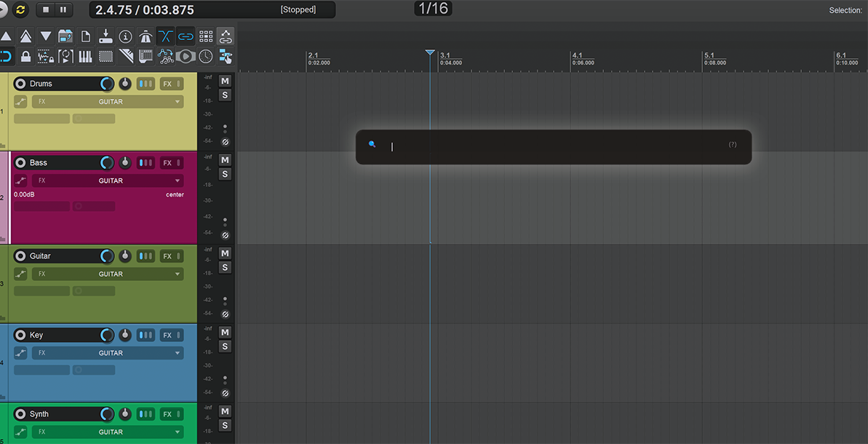Mute the Guitar track
868x444 pixels.
point(225,253)
